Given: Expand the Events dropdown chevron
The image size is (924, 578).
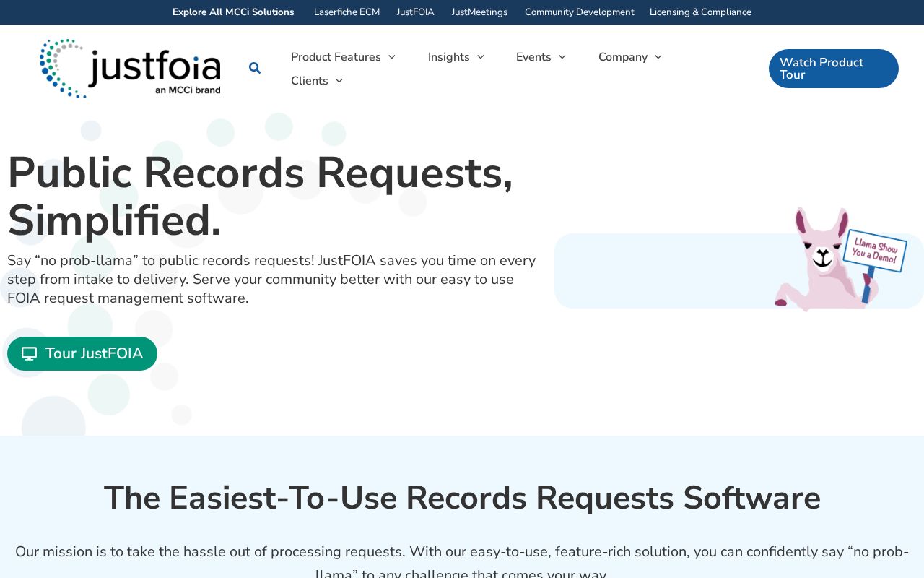Looking at the screenshot, I should pos(562,57).
